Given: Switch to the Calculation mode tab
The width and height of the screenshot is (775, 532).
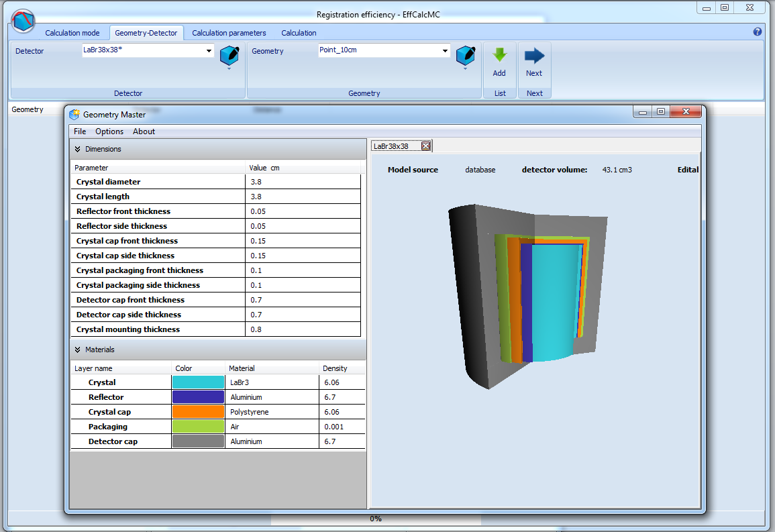Looking at the screenshot, I should pyautogui.click(x=72, y=33).
